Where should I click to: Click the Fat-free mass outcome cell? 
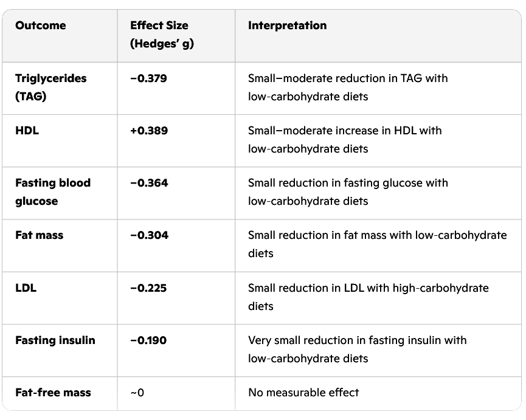(53, 392)
